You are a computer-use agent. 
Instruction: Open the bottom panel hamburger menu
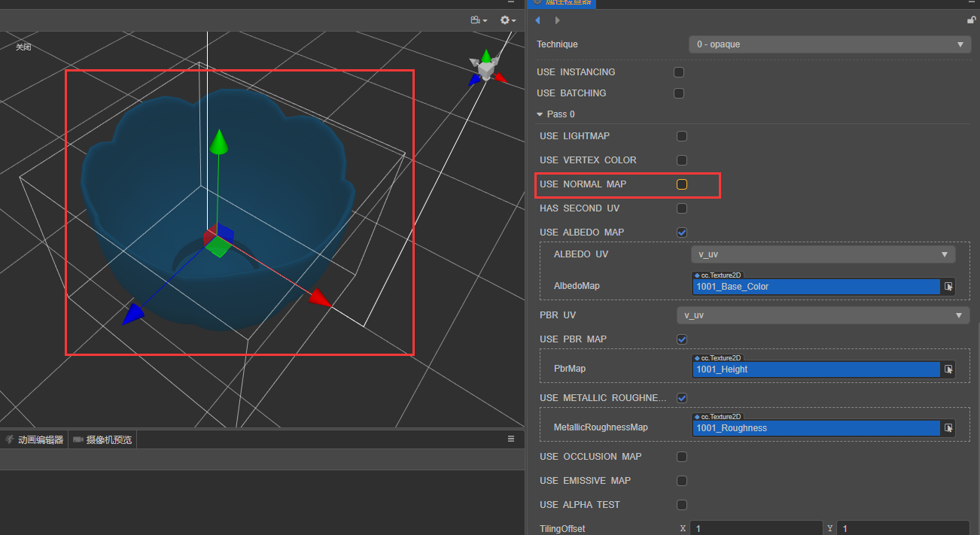point(511,439)
